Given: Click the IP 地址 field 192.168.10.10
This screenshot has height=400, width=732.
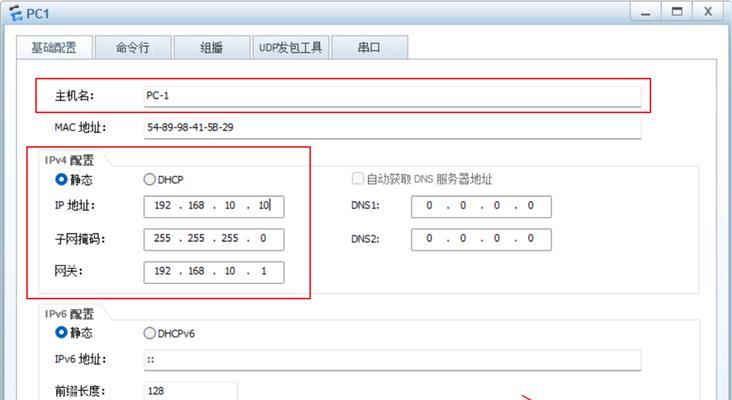Looking at the screenshot, I should point(214,206).
